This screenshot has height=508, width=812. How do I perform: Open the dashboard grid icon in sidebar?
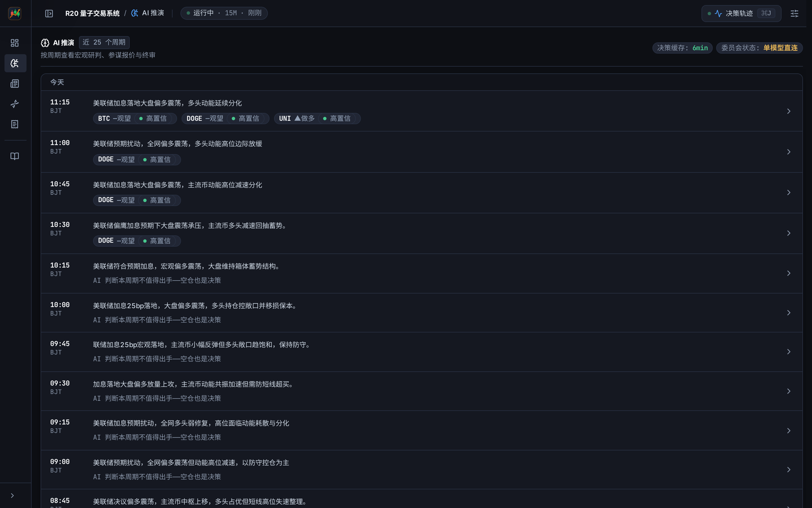(x=15, y=43)
